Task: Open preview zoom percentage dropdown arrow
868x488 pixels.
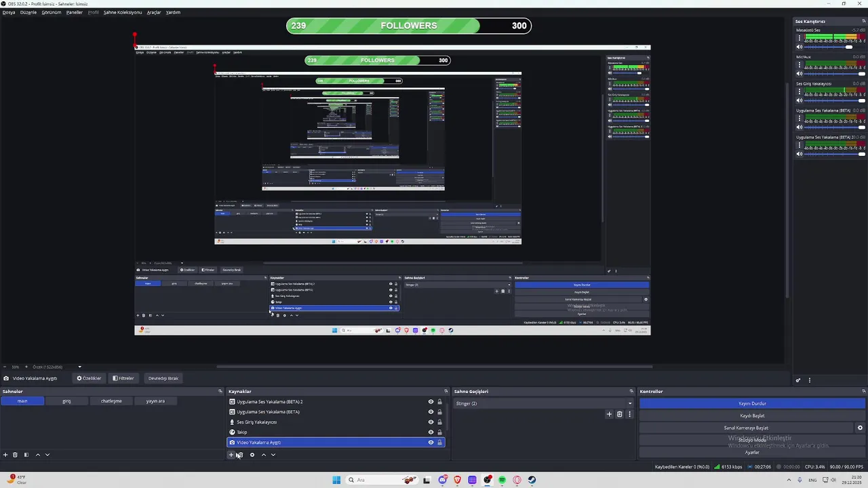Action: pos(79,367)
